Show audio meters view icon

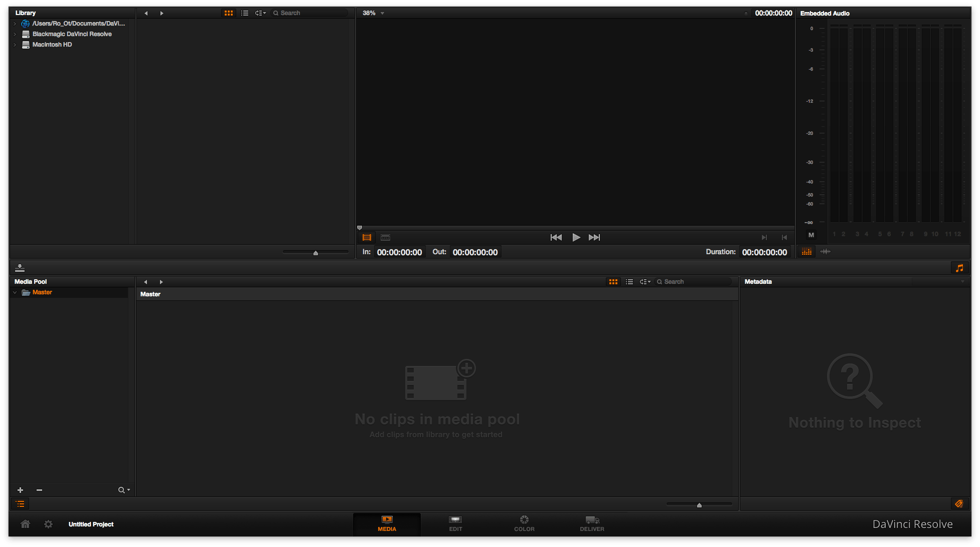[806, 252]
